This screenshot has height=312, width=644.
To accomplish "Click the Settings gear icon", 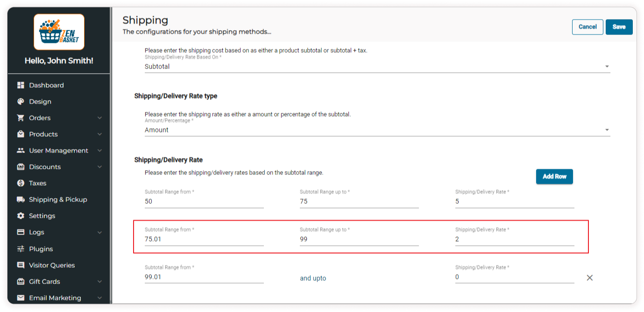I will tap(21, 216).
